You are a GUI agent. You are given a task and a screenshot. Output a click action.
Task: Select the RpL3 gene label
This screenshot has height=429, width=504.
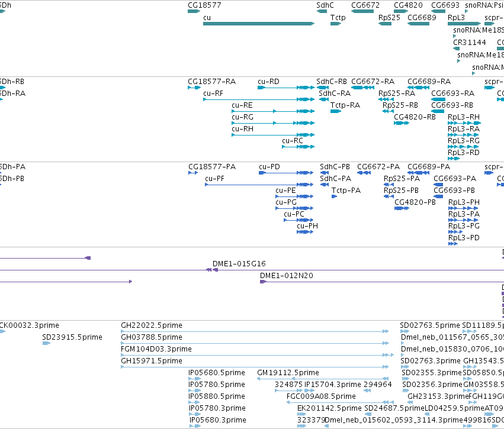pos(456,18)
